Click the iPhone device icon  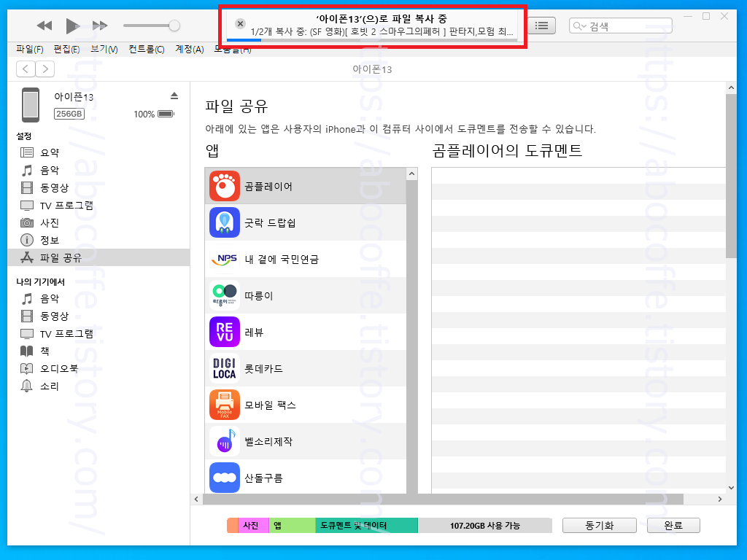coord(31,105)
